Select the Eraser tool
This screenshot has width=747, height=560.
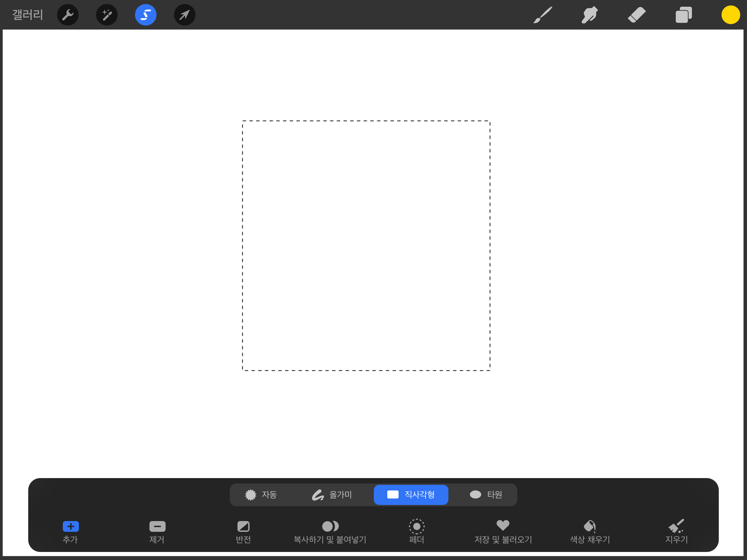(636, 15)
